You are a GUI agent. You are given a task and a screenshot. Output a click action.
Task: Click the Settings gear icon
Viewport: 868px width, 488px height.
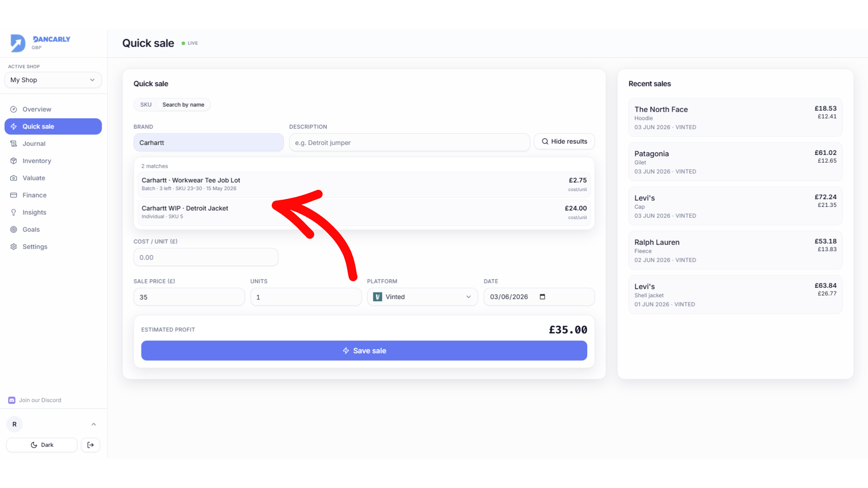point(14,247)
